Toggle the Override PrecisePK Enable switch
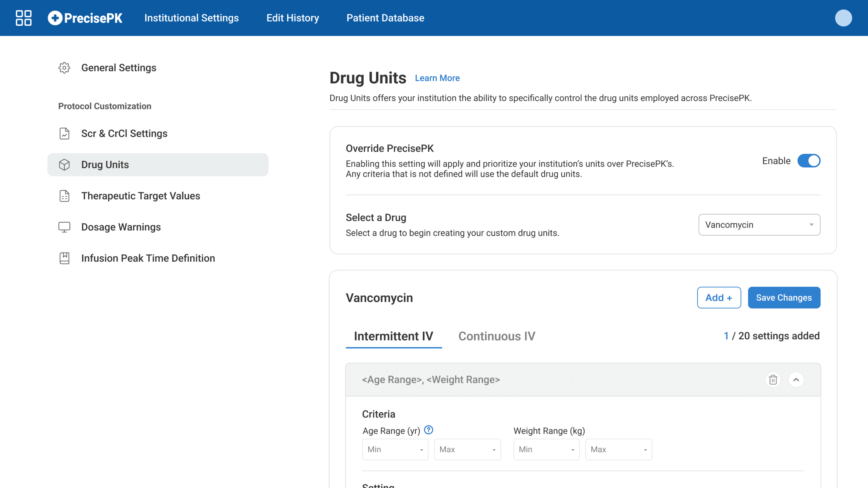868x488 pixels. click(809, 161)
